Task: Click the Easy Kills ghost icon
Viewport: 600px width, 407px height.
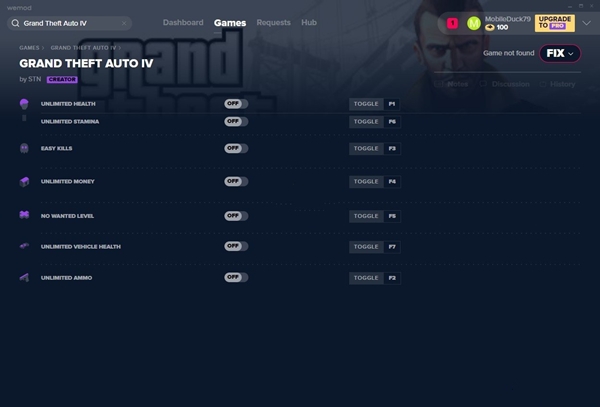Action: coord(24,148)
